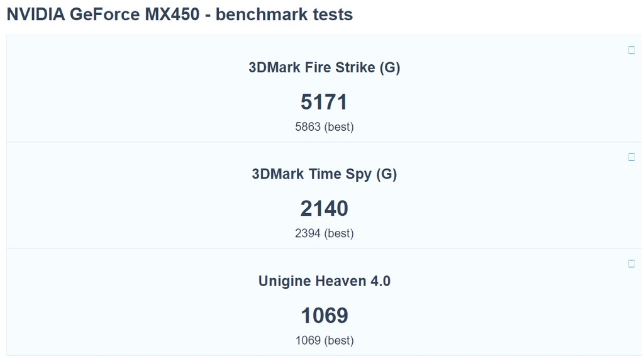Select the Unigine Heaven 4.0 title

click(x=324, y=281)
